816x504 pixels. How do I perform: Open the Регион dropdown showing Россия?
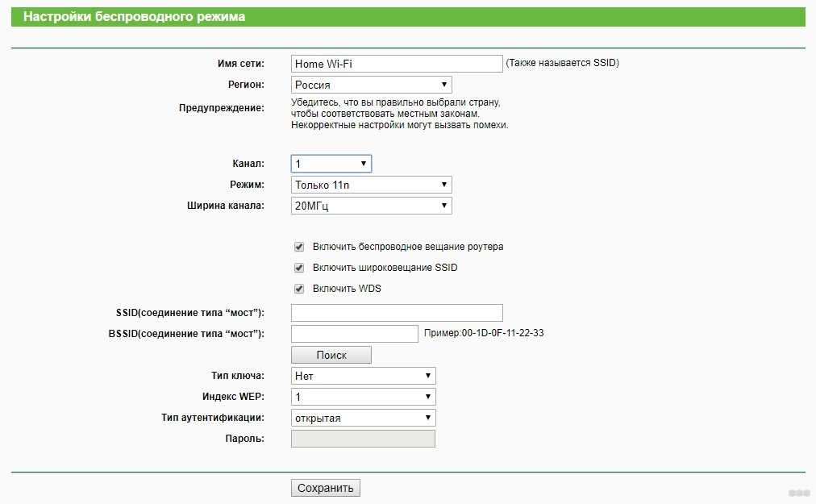[371, 85]
